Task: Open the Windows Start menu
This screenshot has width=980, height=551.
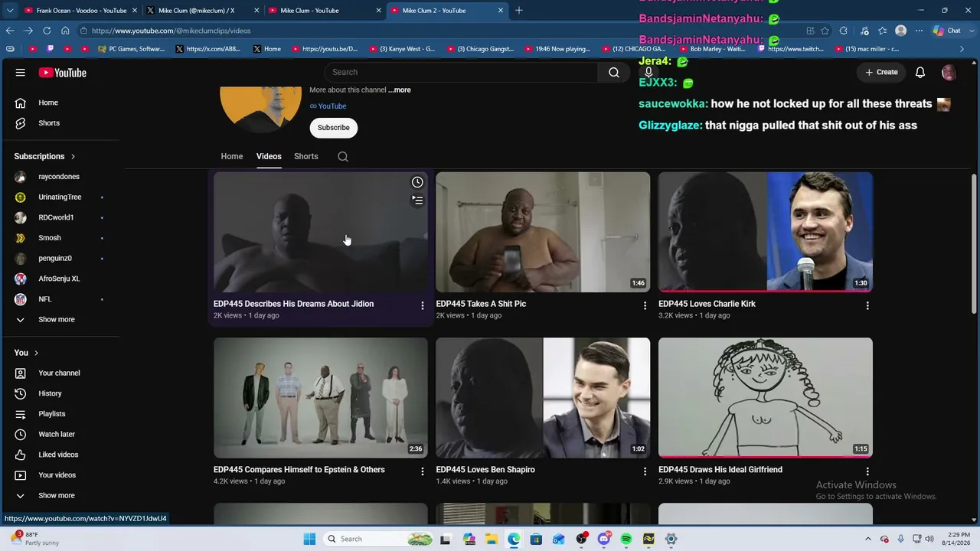Action: (309, 539)
